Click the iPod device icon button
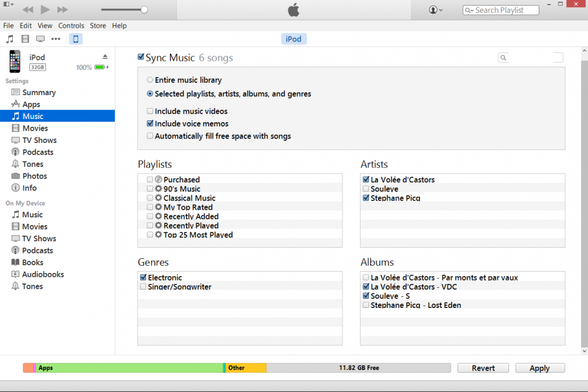Image resolution: width=588 pixels, height=392 pixels. pos(76,39)
